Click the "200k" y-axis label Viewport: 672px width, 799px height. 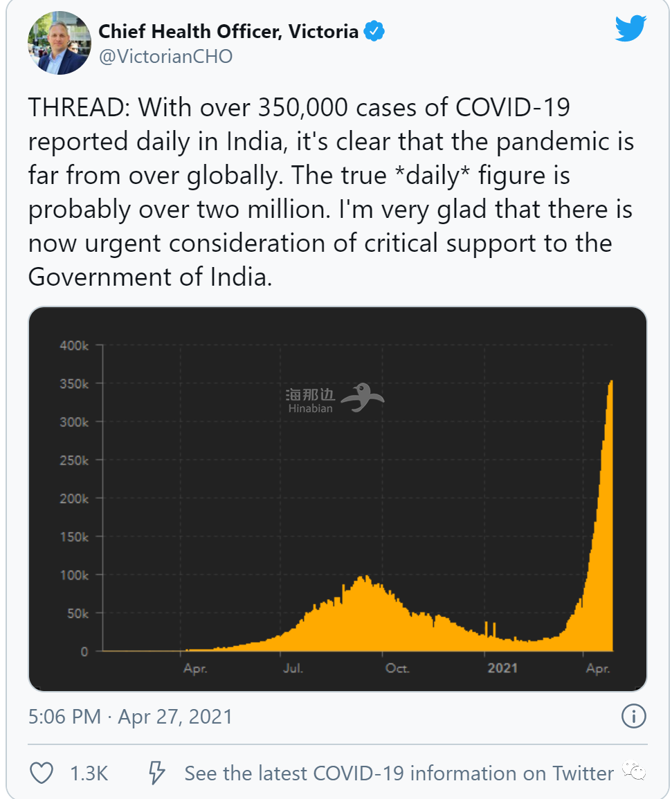(75, 499)
